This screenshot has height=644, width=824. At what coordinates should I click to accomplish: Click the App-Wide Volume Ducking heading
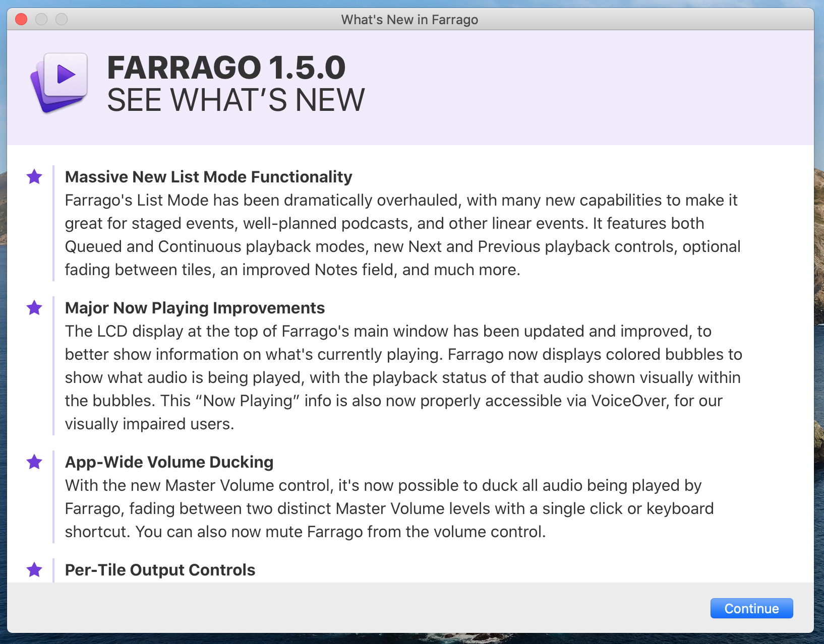pyautogui.click(x=169, y=462)
